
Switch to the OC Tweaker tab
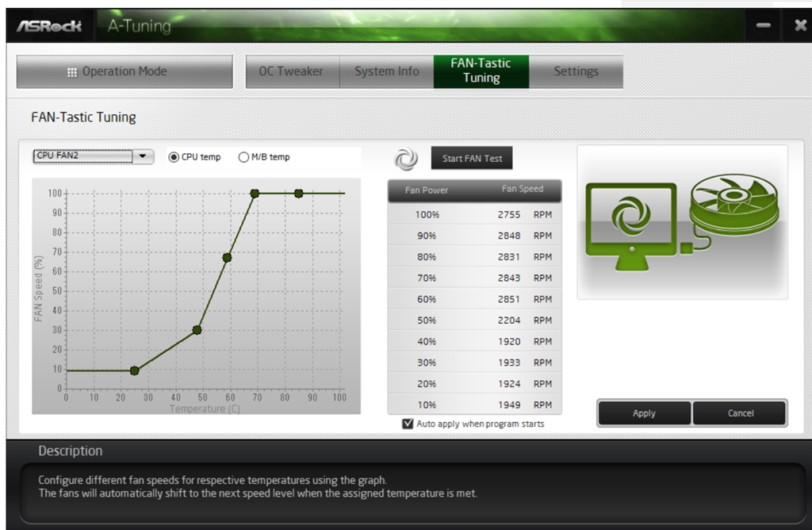point(292,71)
